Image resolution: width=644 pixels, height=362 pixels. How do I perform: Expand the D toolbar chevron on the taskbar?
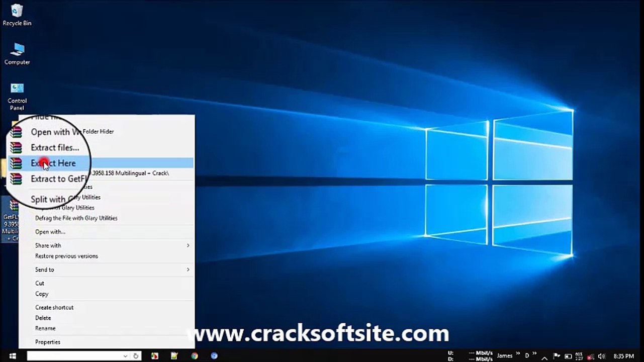[x=535, y=354]
